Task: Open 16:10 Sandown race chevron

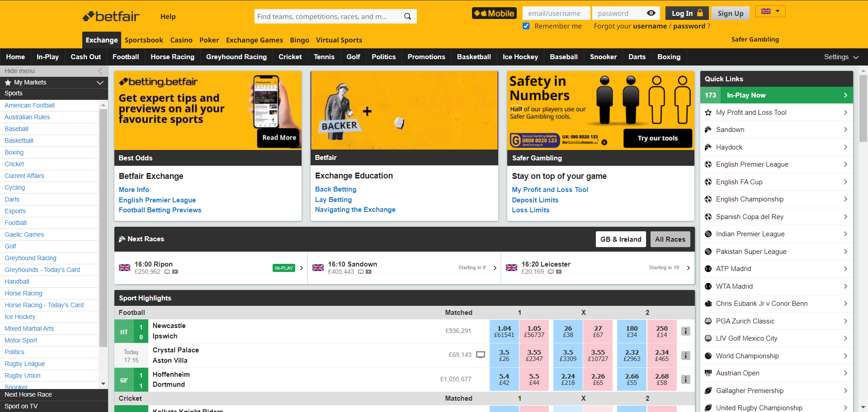Action: (495, 268)
